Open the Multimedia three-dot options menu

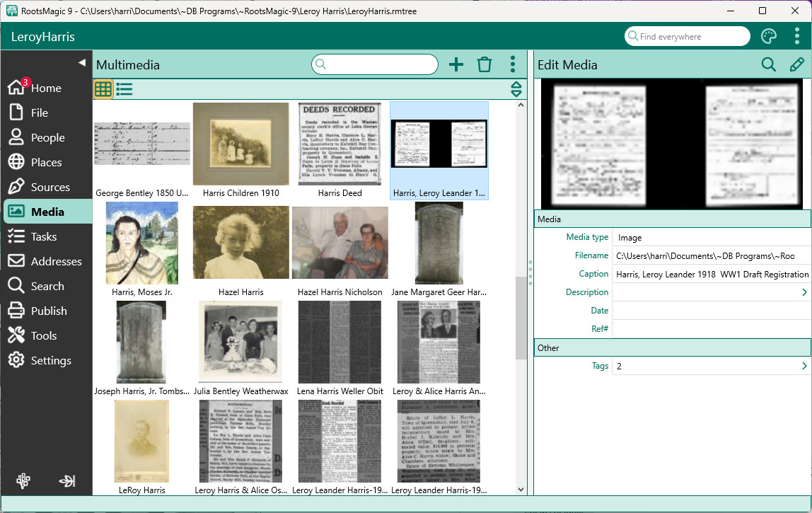(513, 65)
